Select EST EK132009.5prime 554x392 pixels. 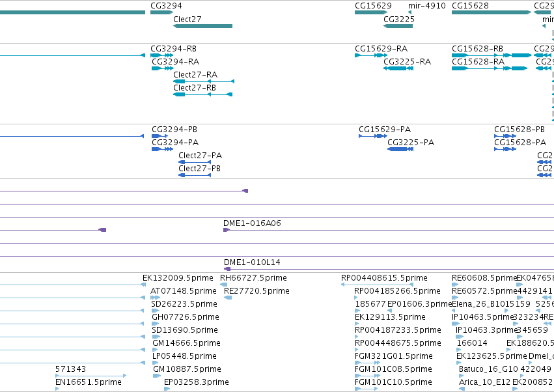point(178,278)
